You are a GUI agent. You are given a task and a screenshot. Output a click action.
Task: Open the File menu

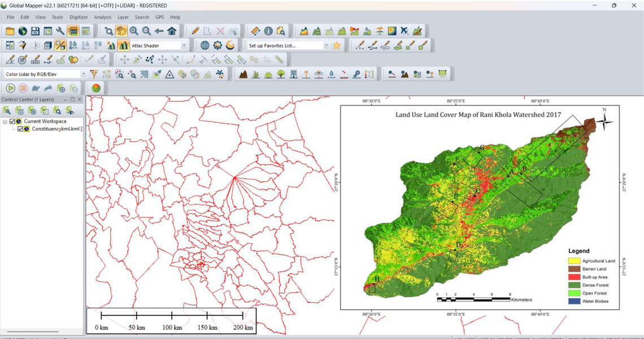click(10, 18)
